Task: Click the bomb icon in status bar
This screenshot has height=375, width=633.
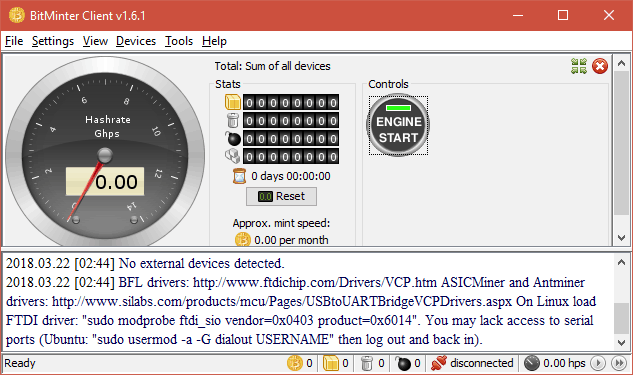Action: pos(403,363)
